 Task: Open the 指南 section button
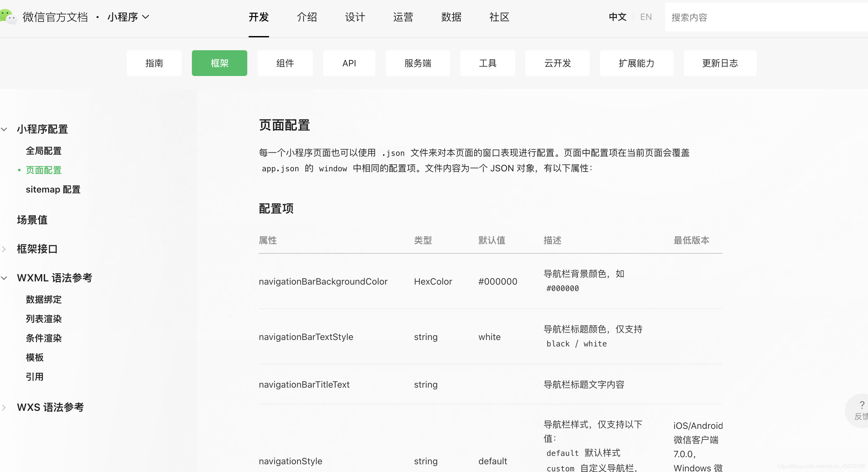[x=154, y=63]
